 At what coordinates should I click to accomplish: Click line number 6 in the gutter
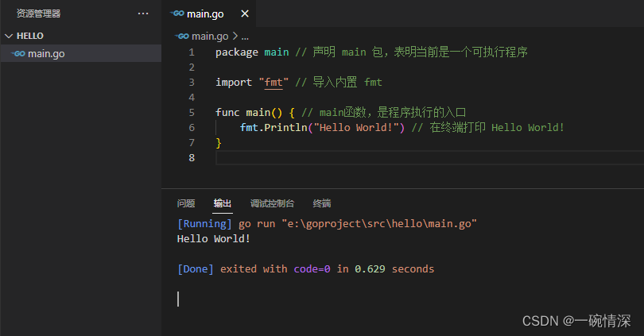point(192,128)
